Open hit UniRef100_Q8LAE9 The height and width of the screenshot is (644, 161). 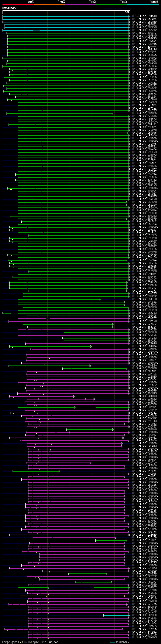click(x=144, y=22)
